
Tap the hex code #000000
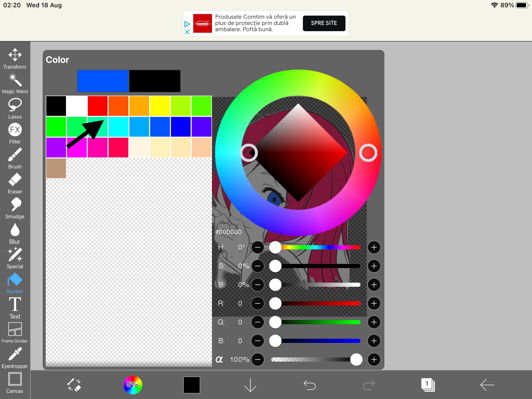(x=228, y=232)
